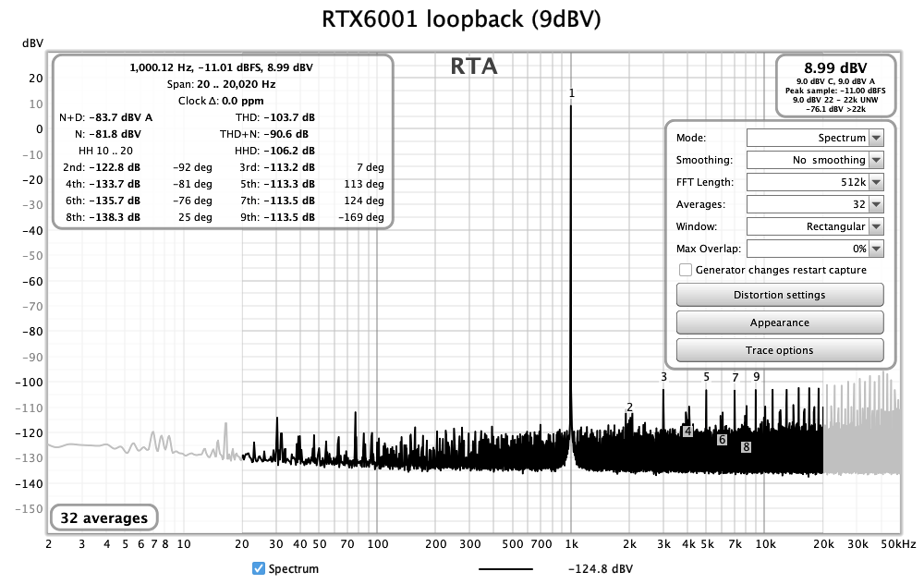The image size is (924, 584).
Task: Click the HHD: -106.2 dB value
Action: pos(274,151)
